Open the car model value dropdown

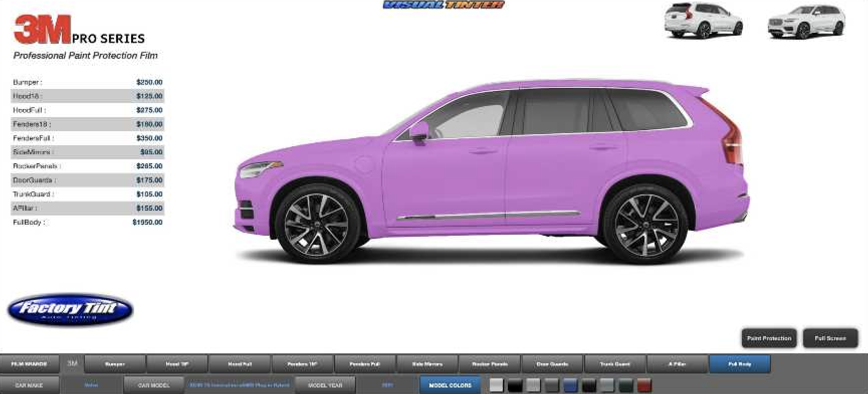(x=240, y=385)
